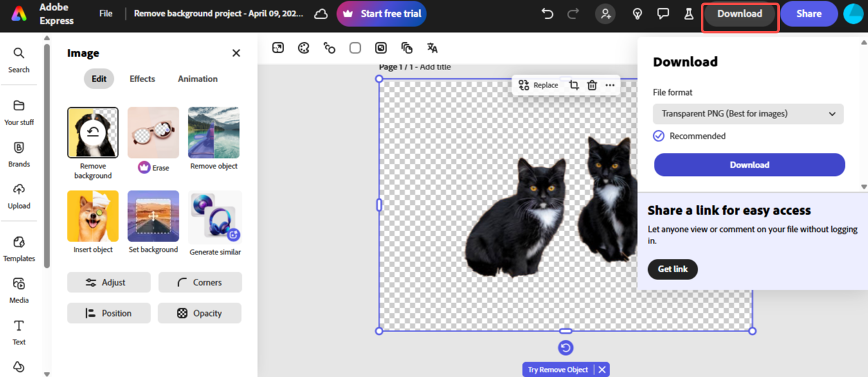Click the invite people icon
868x377 pixels.
604,13
